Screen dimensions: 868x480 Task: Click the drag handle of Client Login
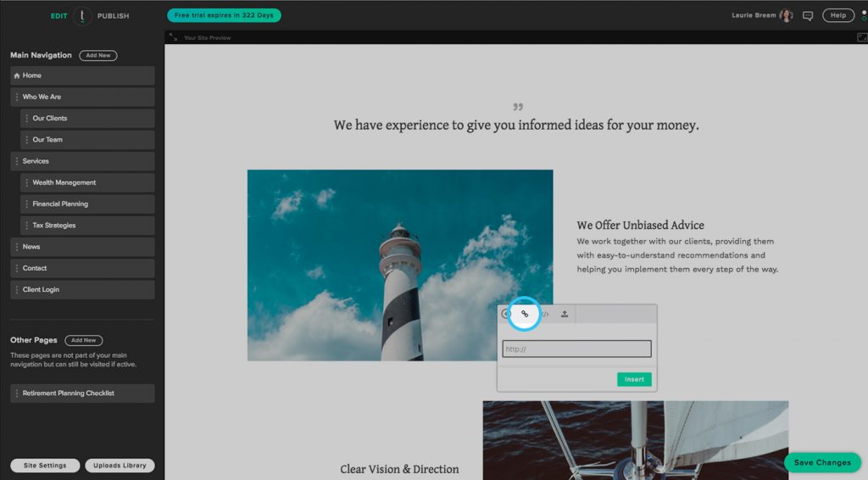click(17, 289)
